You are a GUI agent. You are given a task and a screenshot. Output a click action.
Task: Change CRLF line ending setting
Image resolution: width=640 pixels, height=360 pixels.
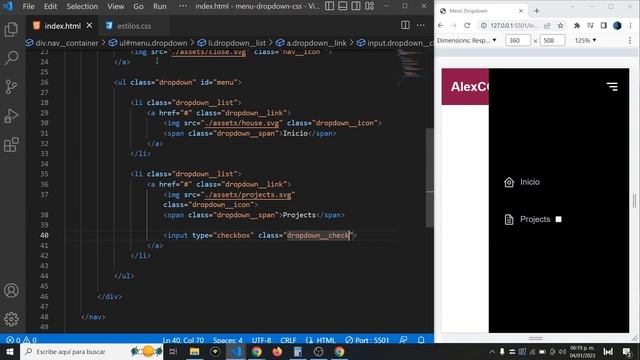point(288,340)
